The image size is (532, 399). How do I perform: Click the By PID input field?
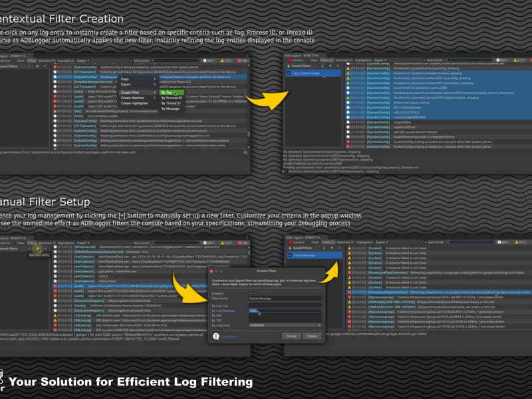click(x=285, y=315)
